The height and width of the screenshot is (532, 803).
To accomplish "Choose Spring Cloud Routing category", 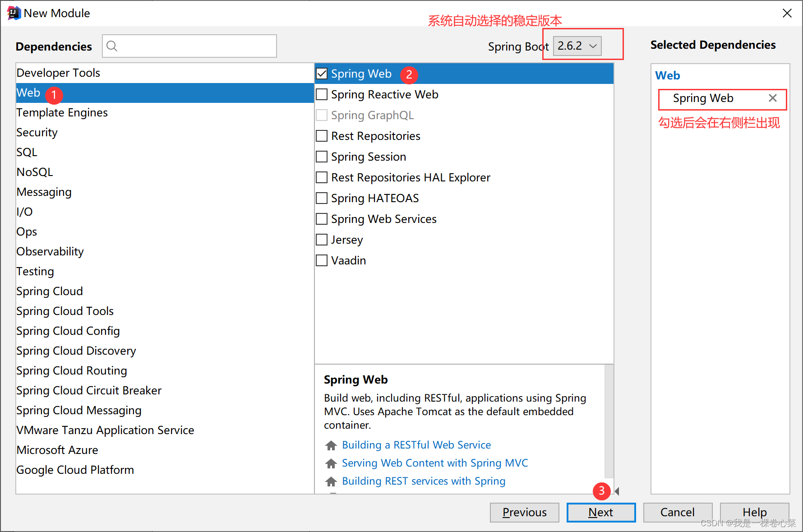I will pos(165,371).
